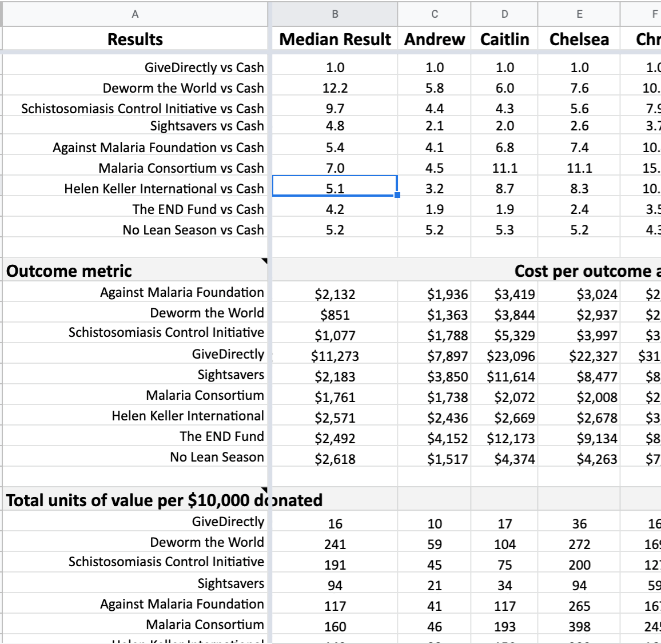
Task: Click the 'Median Result' header cell
Action: (335, 39)
